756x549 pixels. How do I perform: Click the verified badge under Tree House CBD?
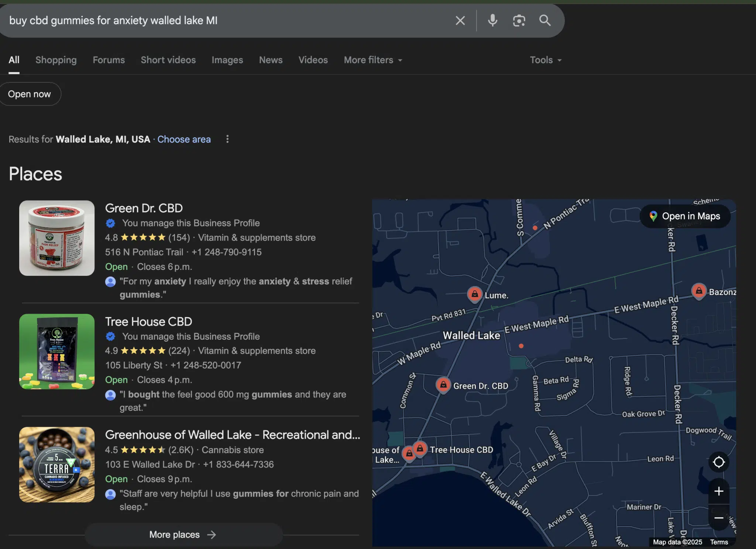[110, 336]
